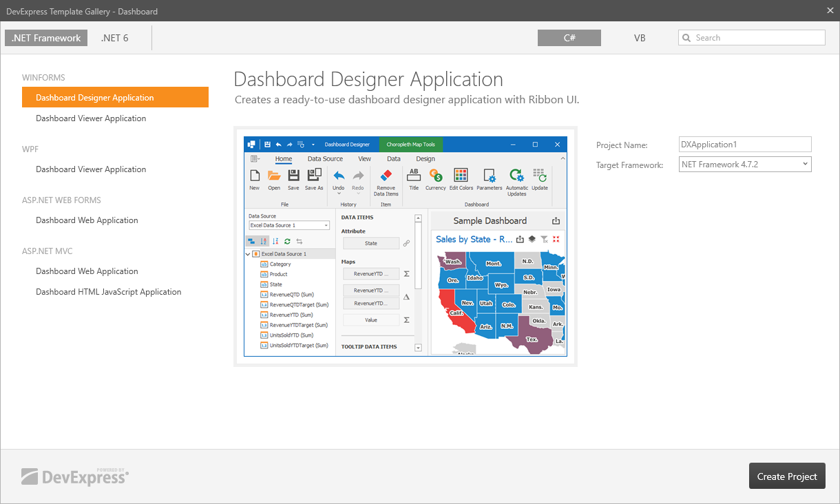Click the "Project Name:" label
This screenshot has width=840, height=504.
click(622, 145)
